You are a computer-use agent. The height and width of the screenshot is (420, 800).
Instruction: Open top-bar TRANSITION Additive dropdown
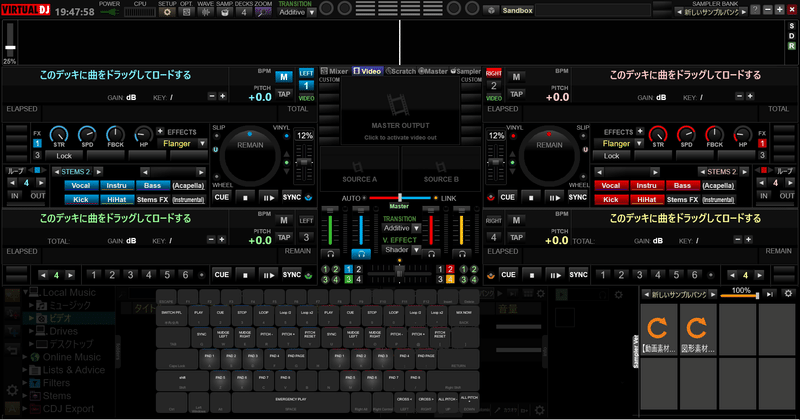(297, 12)
